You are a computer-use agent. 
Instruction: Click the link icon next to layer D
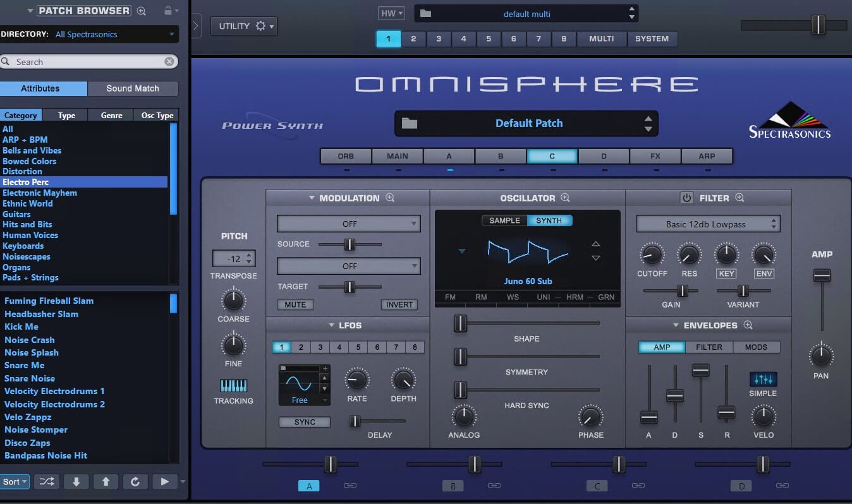pyautogui.click(x=782, y=486)
